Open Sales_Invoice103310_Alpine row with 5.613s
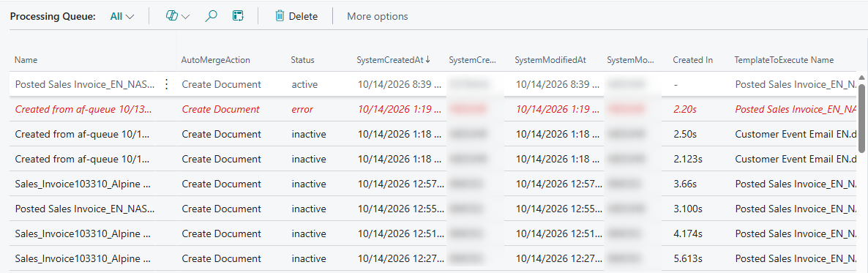 point(83,258)
